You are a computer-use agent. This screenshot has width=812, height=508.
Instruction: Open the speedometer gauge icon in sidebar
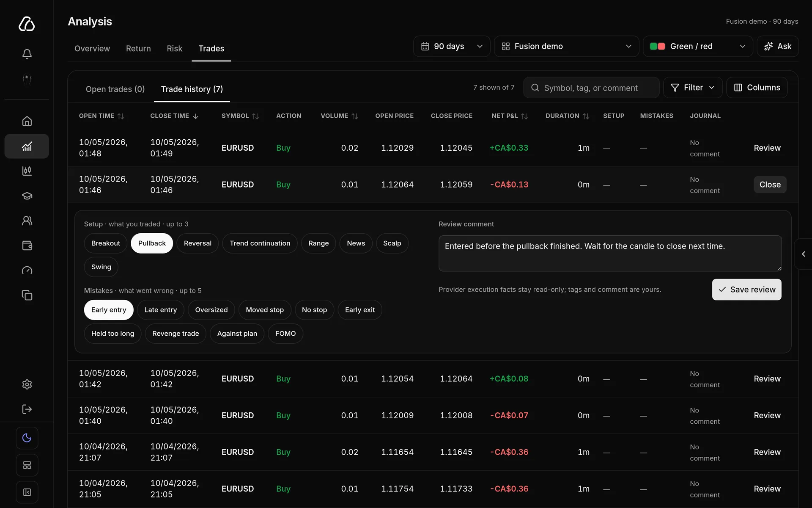coord(27,271)
